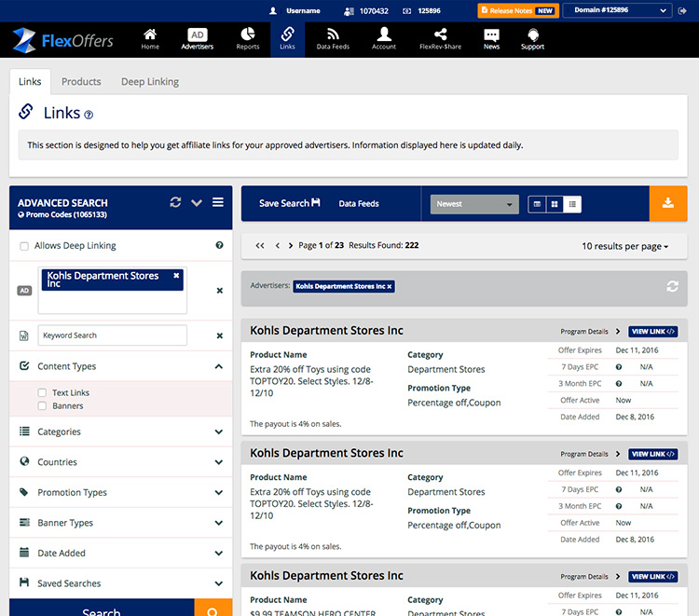Open Program Details for the first offer
The height and width of the screenshot is (616, 699).
[x=590, y=331]
